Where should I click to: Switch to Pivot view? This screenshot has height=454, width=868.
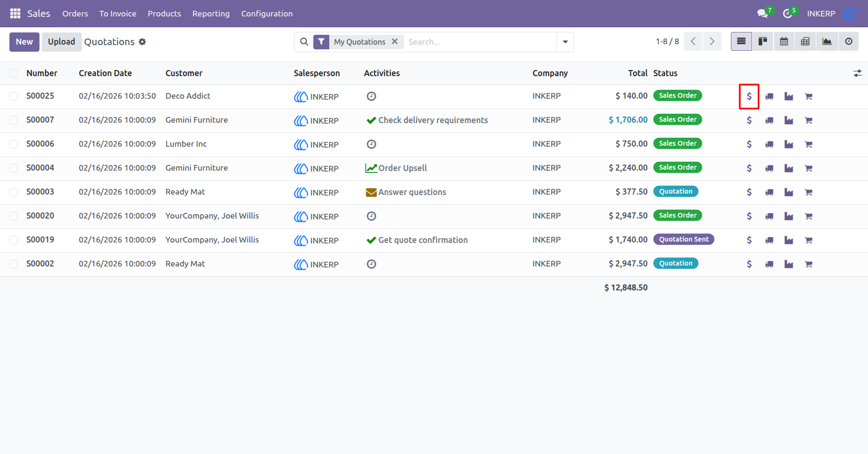point(805,42)
